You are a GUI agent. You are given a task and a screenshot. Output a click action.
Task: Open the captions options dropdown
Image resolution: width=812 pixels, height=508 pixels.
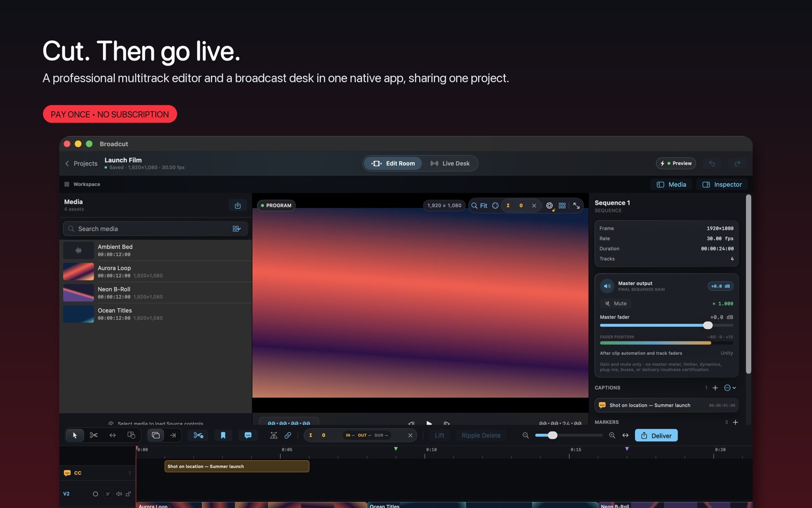pyautogui.click(x=730, y=388)
